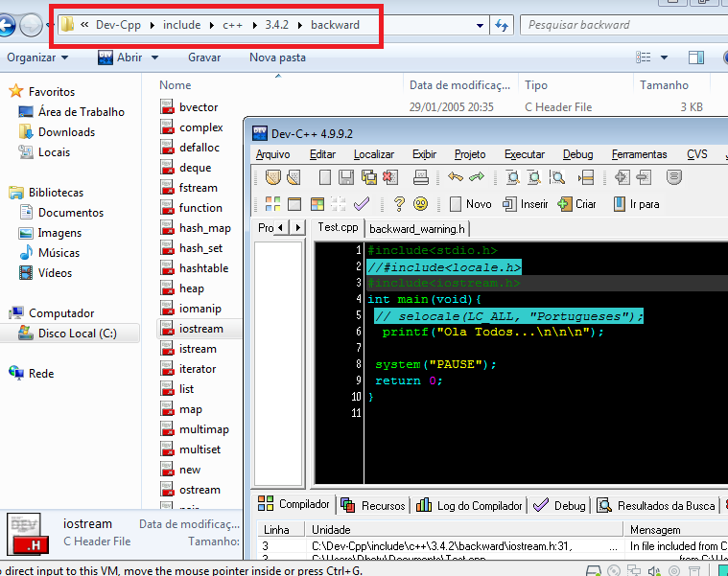Click the Inserir toolbar button
Viewport: 728px width, 576px height.
click(x=526, y=204)
